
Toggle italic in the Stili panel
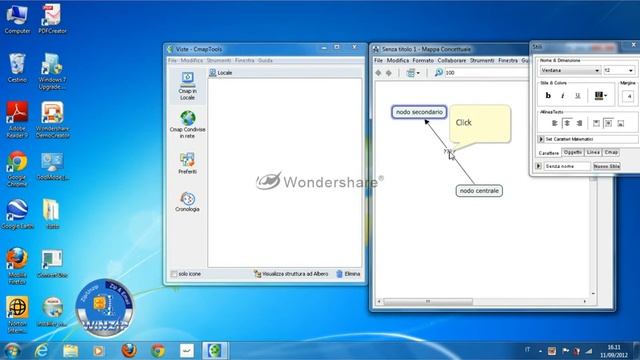click(563, 96)
